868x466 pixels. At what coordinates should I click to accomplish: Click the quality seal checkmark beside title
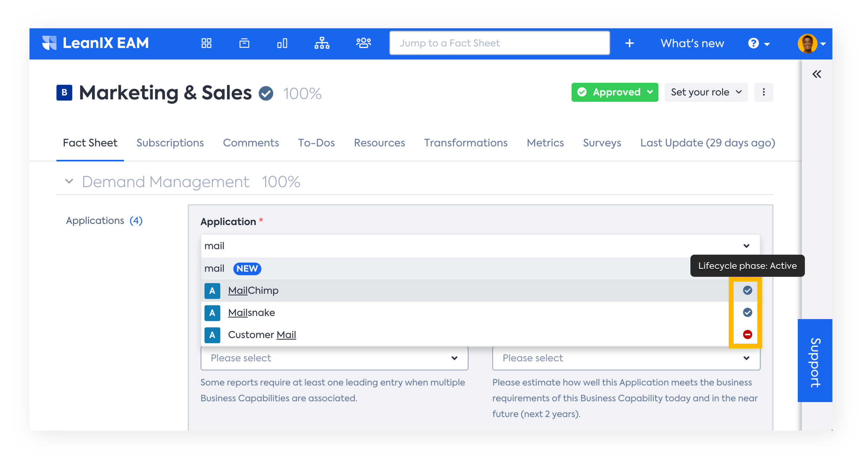[x=266, y=93]
